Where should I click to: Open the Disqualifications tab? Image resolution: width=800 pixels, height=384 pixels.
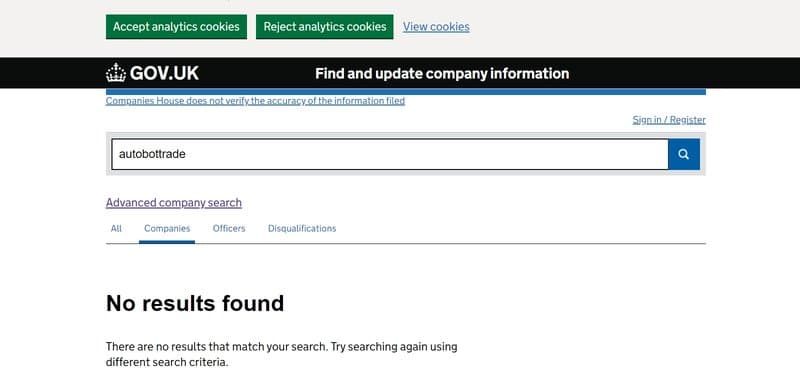[302, 228]
